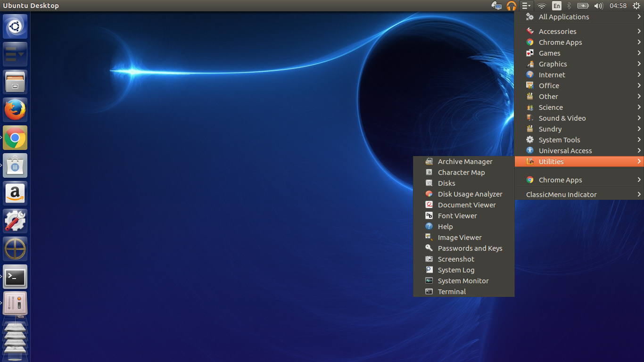
Task: Click the clock showing 04:58
Action: 617,6
